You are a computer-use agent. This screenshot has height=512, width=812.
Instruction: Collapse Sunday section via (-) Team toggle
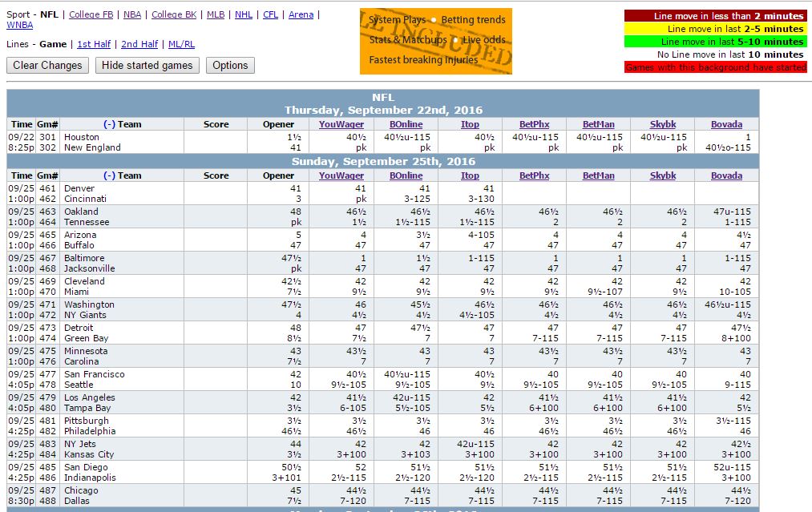click(x=110, y=175)
